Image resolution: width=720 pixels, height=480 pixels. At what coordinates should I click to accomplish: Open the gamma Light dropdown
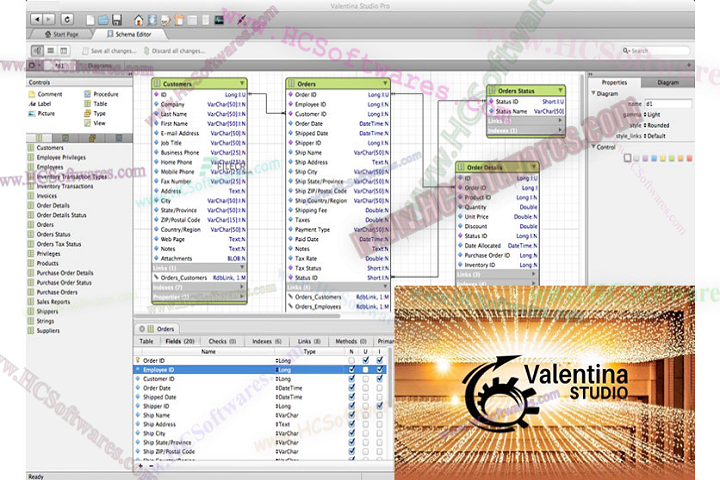[652, 114]
